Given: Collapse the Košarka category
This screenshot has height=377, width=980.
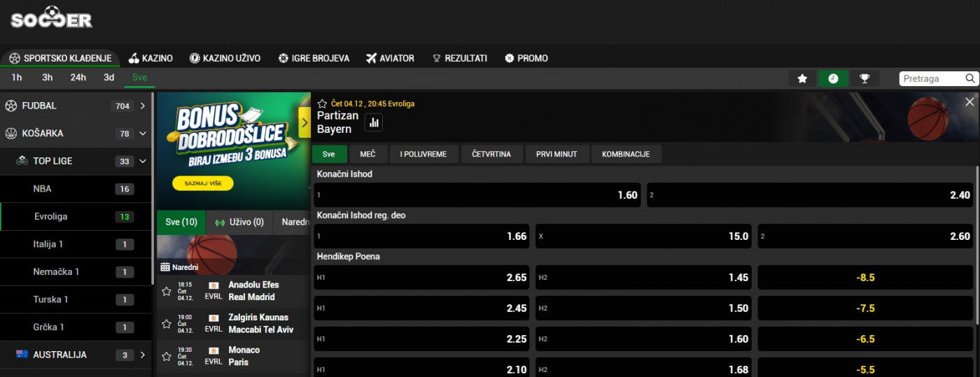Looking at the screenshot, I should click(x=143, y=134).
